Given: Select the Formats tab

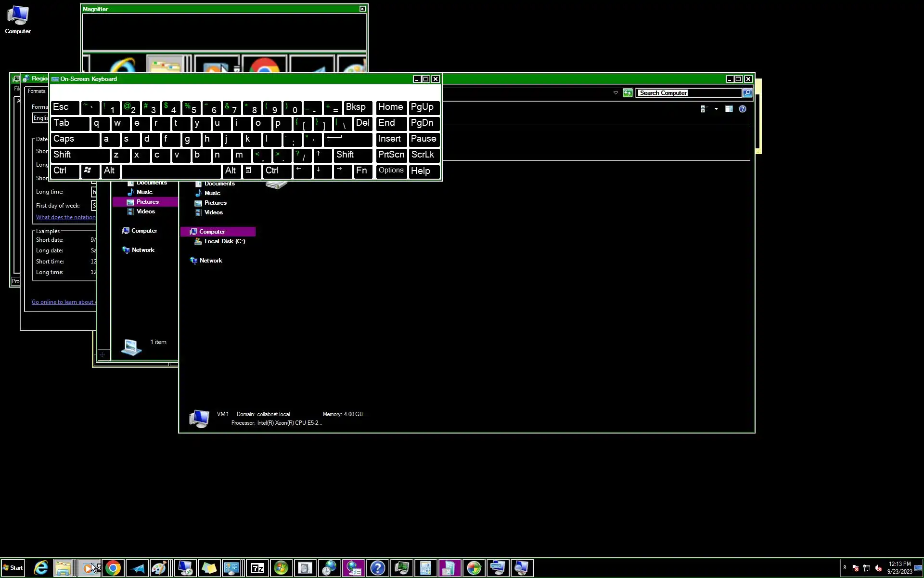Looking at the screenshot, I should pyautogui.click(x=37, y=92).
